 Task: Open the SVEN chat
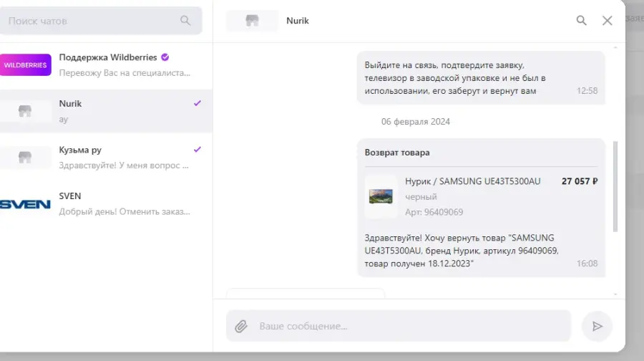pyautogui.click(x=107, y=203)
